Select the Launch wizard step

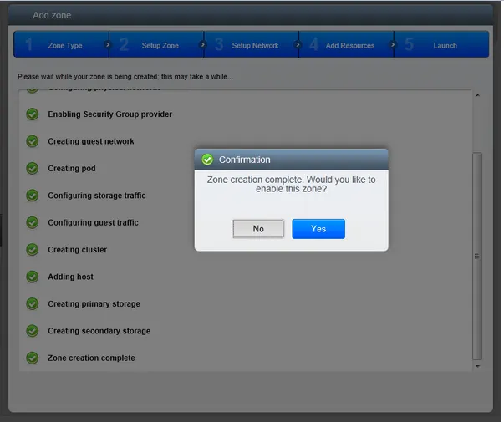tap(441, 44)
